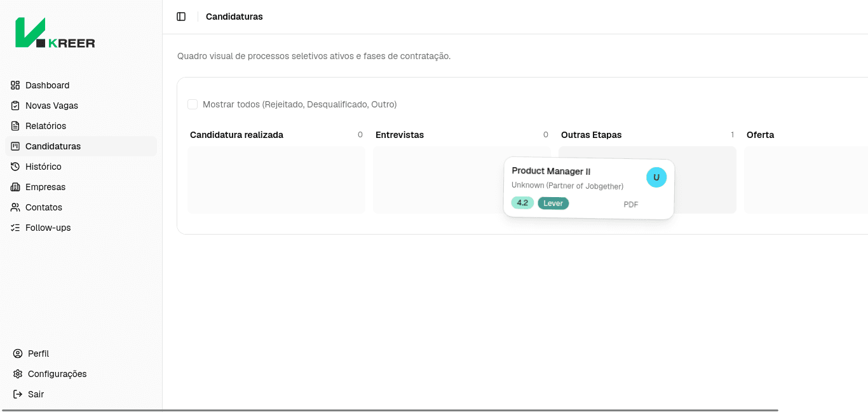Enable the Mostrar todos checkbox
The height and width of the screenshot is (412, 868).
(193, 104)
